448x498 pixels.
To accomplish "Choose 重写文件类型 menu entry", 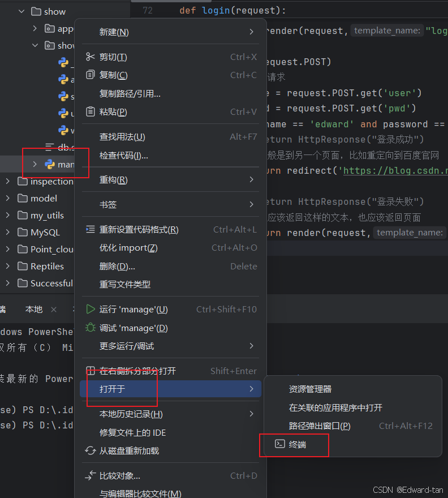I will click(x=170, y=284).
